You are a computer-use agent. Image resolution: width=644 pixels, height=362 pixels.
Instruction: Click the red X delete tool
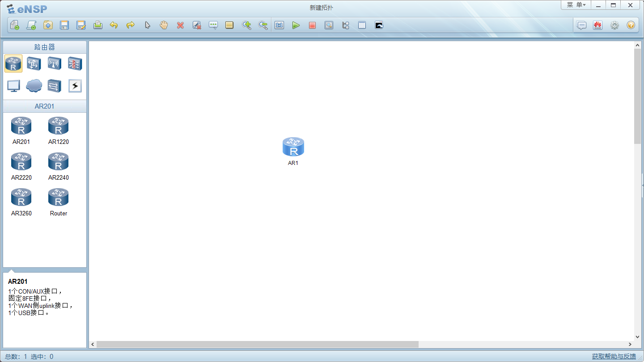click(180, 25)
